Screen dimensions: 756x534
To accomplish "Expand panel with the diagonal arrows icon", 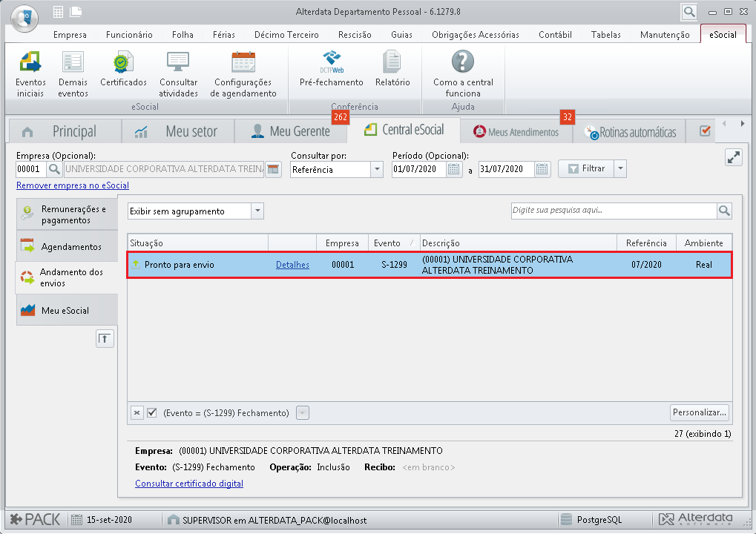I will (733, 157).
